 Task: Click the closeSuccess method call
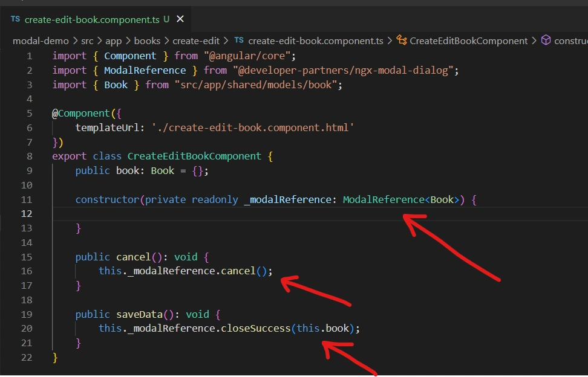click(255, 329)
